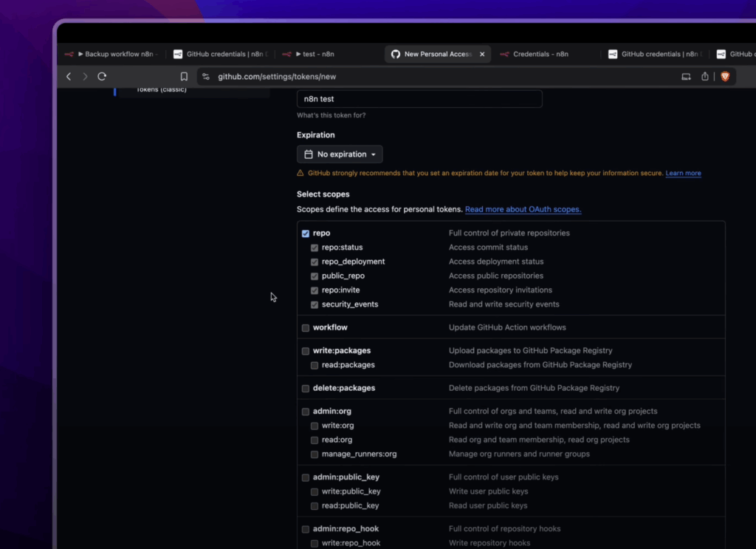Open the Learn more link

683,173
